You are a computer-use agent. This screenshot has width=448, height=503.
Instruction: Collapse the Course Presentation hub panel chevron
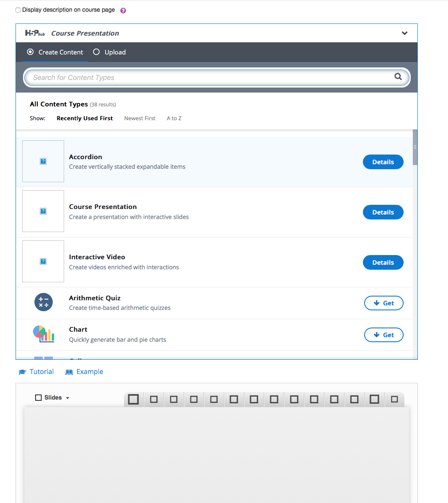coord(404,33)
